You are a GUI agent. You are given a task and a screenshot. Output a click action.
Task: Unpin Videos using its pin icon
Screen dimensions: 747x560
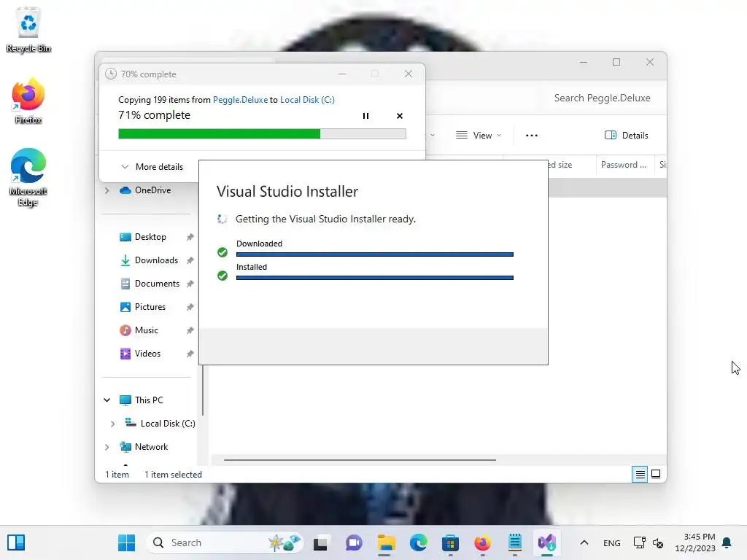pos(190,354)
